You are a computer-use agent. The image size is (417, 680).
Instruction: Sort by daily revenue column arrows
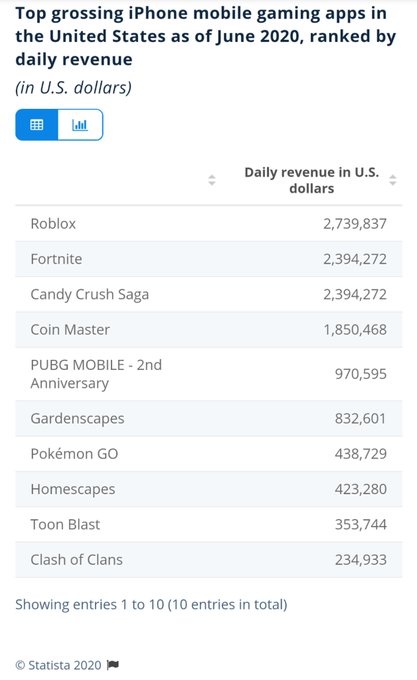click(x=393, y=180)
